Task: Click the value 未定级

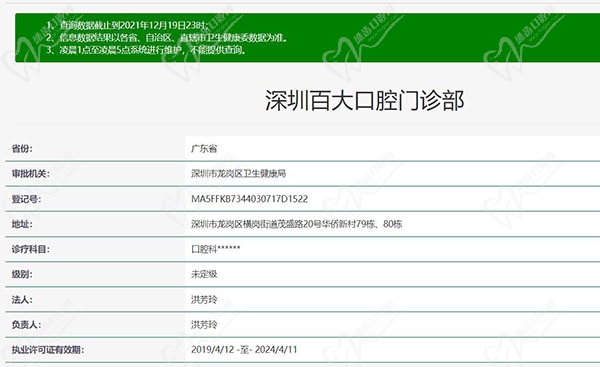Action: pyautogui.click(x=204, y=274)
